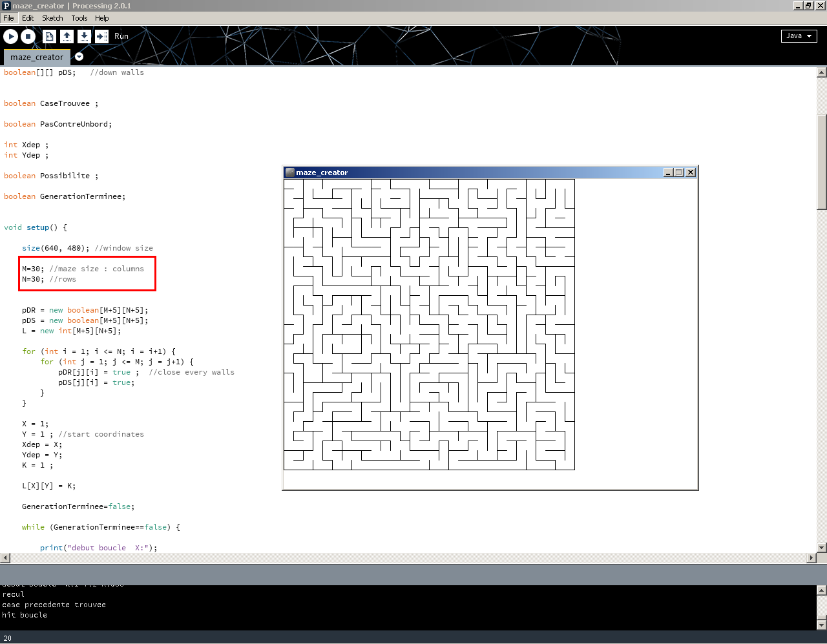Open a sketch using the Open icon
Image resolution: width=827 pixels, height=644 pixels.
click(67, 36)
